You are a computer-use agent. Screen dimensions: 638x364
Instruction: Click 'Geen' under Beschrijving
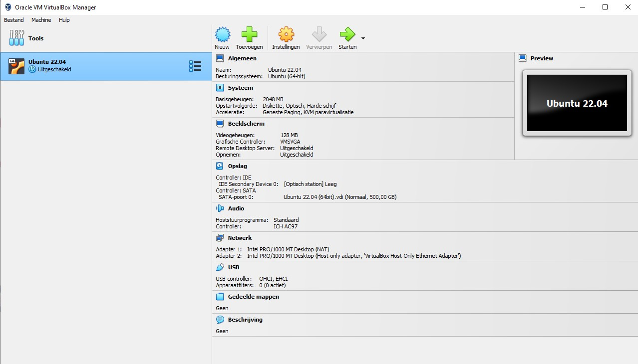tap(222, 331)
